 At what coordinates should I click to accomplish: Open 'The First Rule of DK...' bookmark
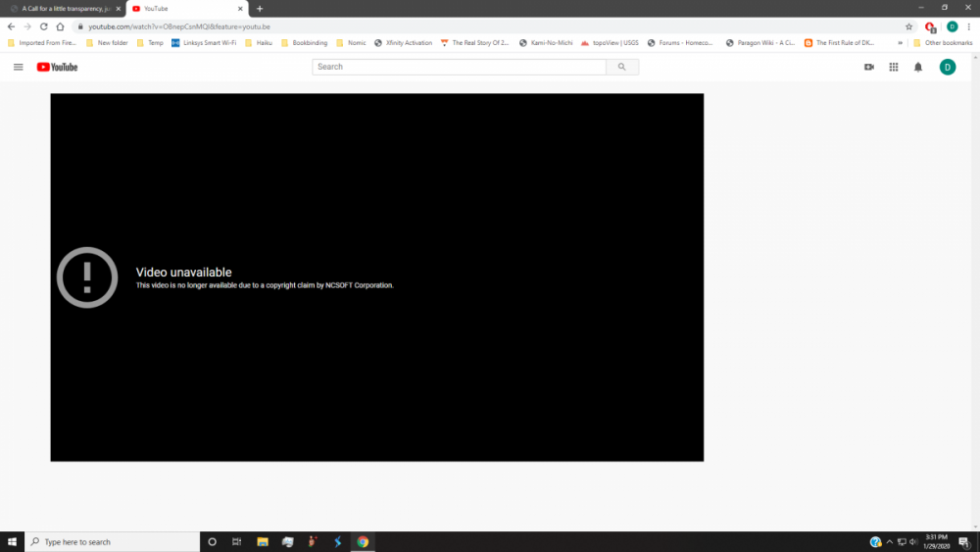click(840, 43)
